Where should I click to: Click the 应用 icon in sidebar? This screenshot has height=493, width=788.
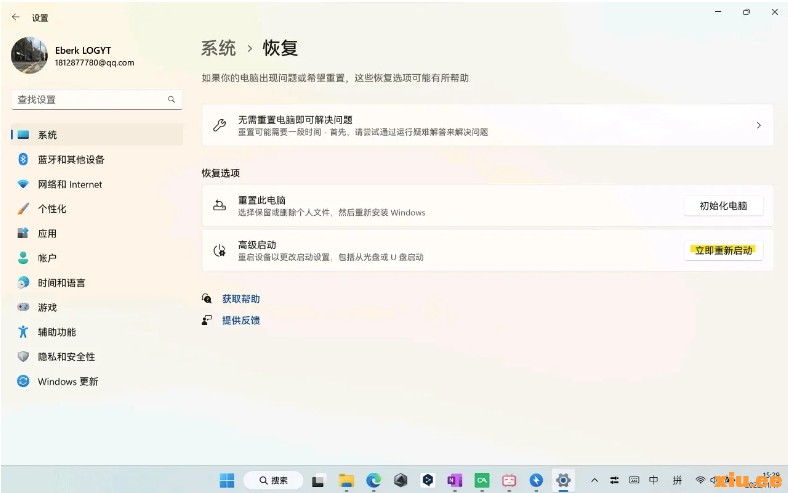[x=23, y=233]
